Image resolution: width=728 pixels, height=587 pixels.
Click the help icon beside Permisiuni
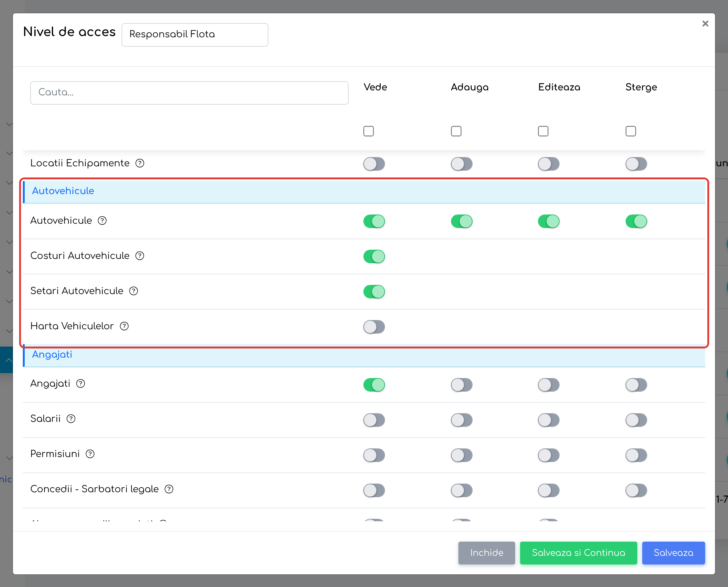pos(90,454)
